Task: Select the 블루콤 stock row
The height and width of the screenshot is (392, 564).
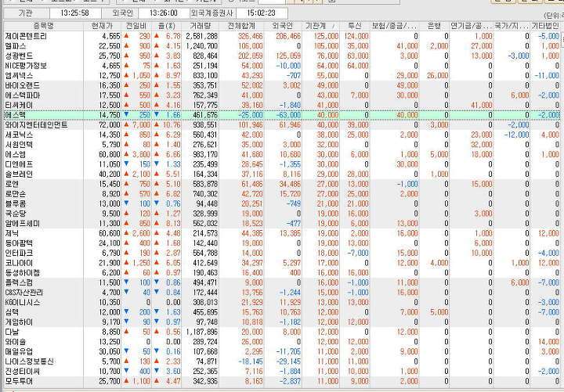Action: coord(282,203)
